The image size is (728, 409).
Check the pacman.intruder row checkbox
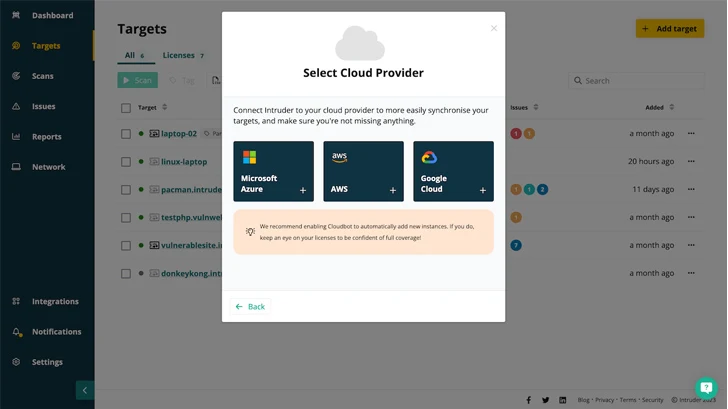[126, 189]
